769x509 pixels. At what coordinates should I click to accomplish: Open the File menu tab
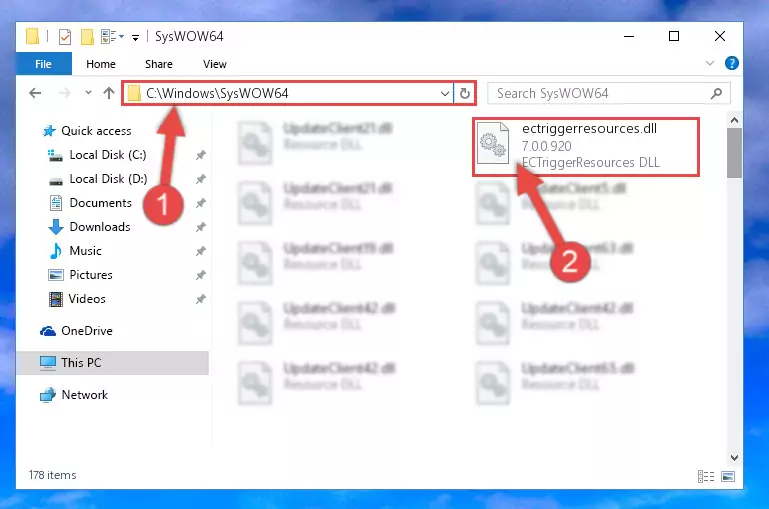click(44, 64)
